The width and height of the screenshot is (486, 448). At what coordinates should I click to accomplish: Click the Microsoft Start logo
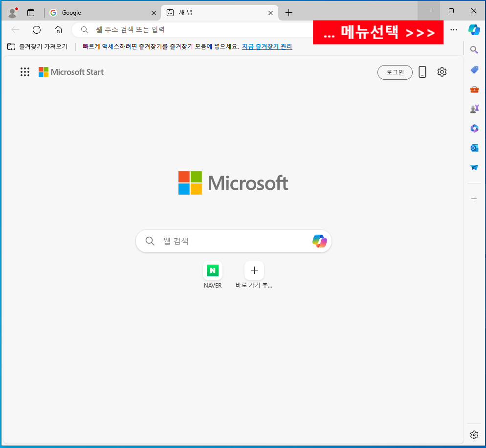(71, 72)
